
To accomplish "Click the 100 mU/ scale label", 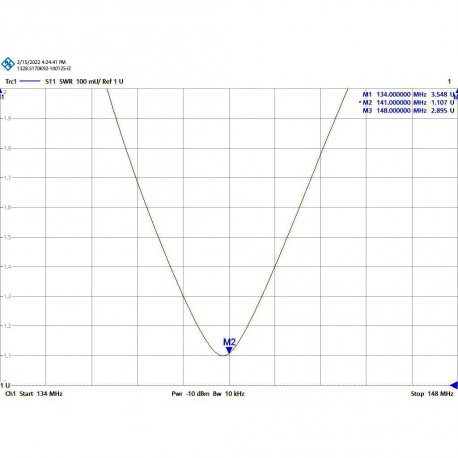I will [x=88, y=81].
